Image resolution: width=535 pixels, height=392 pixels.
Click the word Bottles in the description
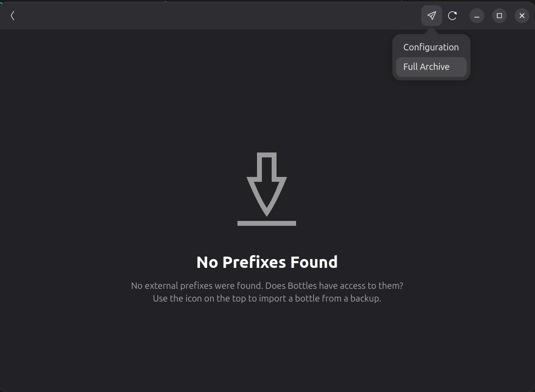(302, 286)
